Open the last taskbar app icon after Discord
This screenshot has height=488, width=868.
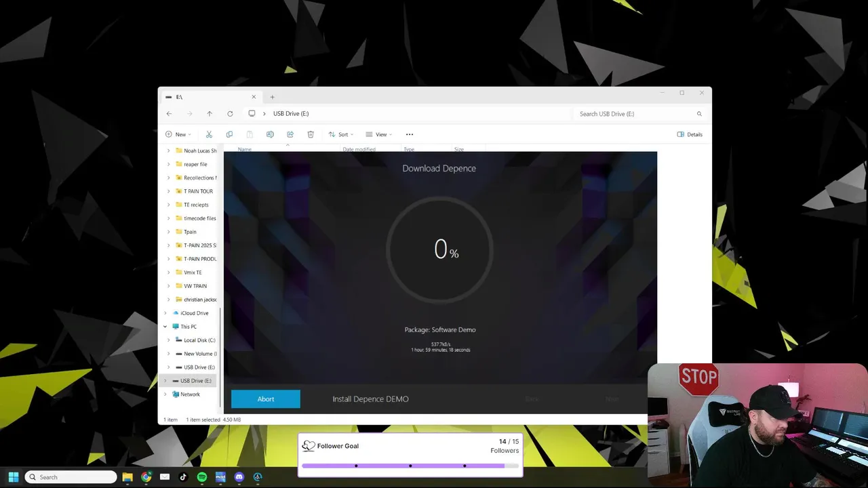coord(258,477)
